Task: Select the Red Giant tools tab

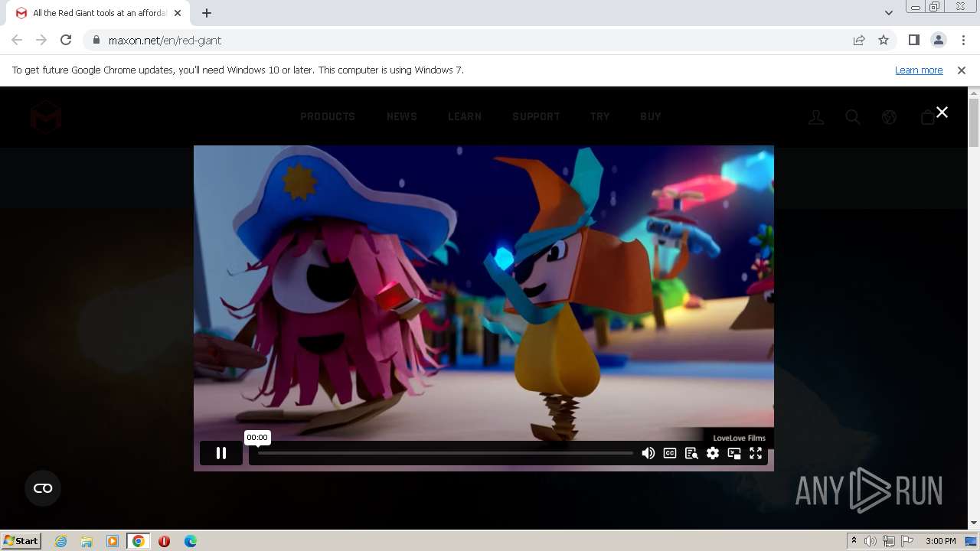Action: [x=98, y=13]
